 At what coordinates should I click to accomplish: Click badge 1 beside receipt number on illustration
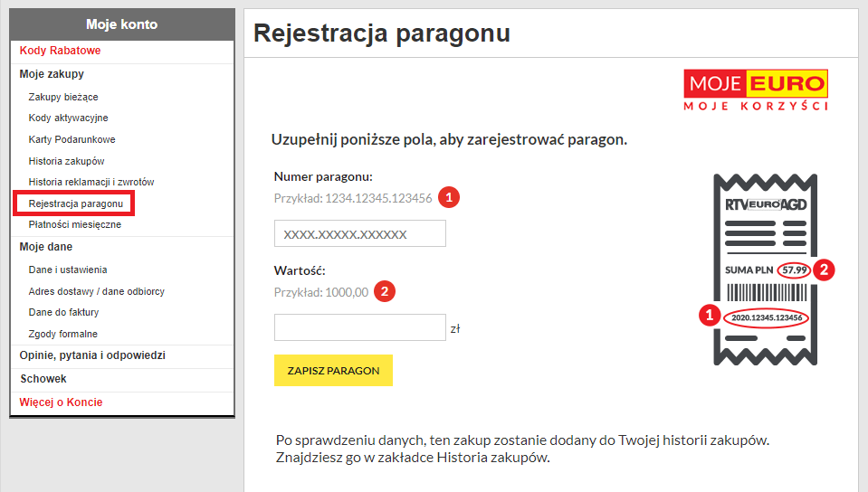(711, 317)
